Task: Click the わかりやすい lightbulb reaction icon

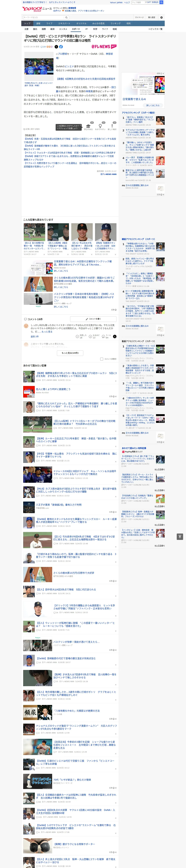Action: tap(100, 126)
